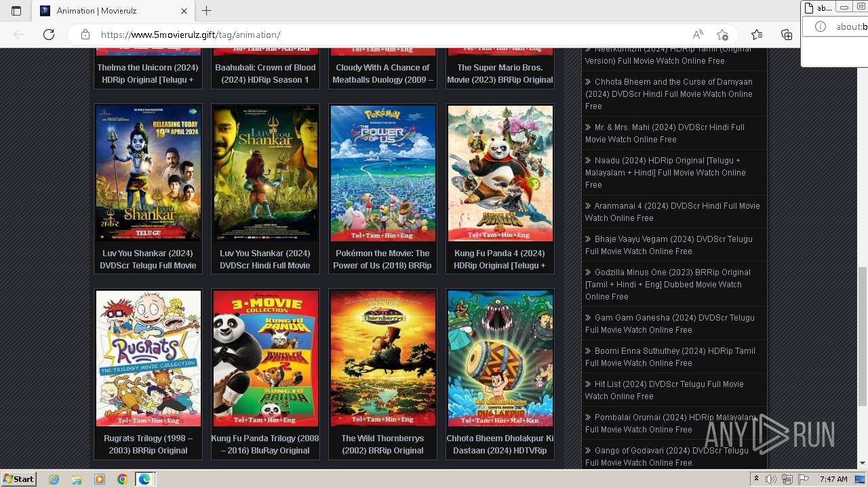The width and height of the screenshot is (868, 488).
Task: Open Gangs of Godavari sidebar link
Action: pos(667,457)
